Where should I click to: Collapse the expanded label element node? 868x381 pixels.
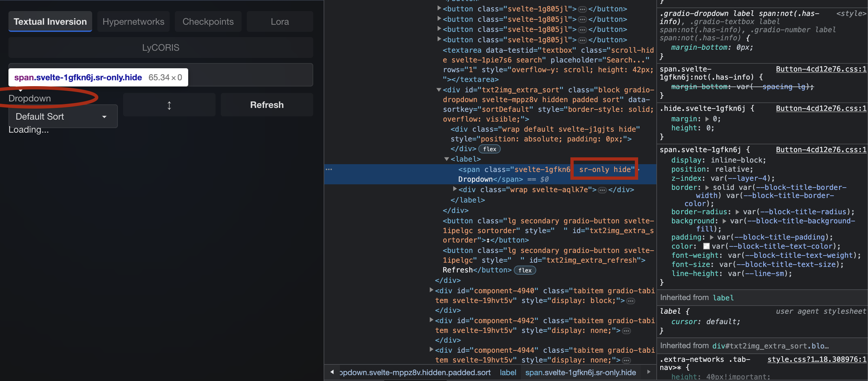447,159
